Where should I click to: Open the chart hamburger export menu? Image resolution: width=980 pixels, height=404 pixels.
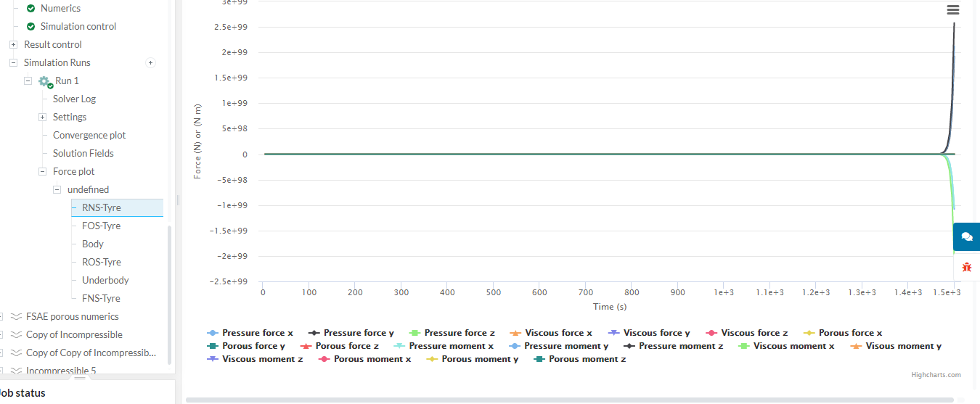pyautogui.click(x=953, y=9)
